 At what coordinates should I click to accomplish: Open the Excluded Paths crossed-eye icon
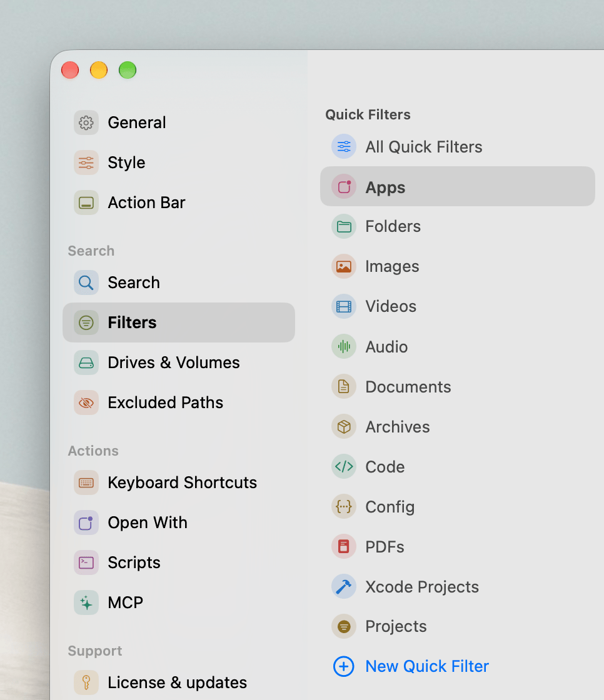click(x=86, y=402)
